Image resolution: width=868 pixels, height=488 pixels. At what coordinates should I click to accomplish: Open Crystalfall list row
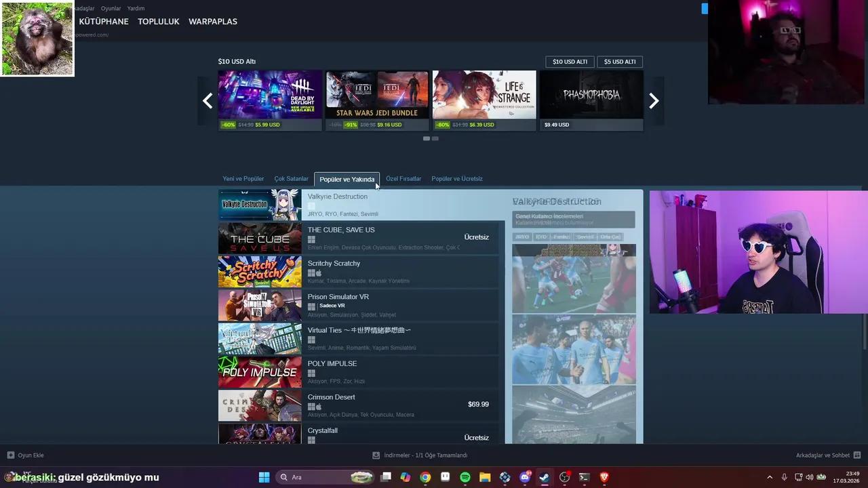click(358, 434)
